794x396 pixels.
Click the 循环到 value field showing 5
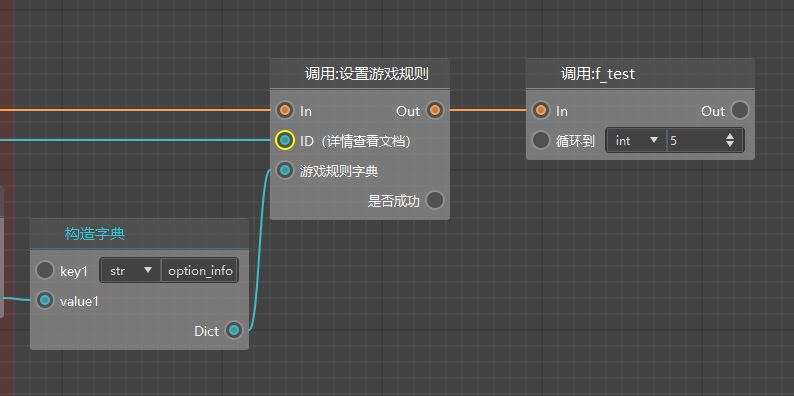(696, 140)
